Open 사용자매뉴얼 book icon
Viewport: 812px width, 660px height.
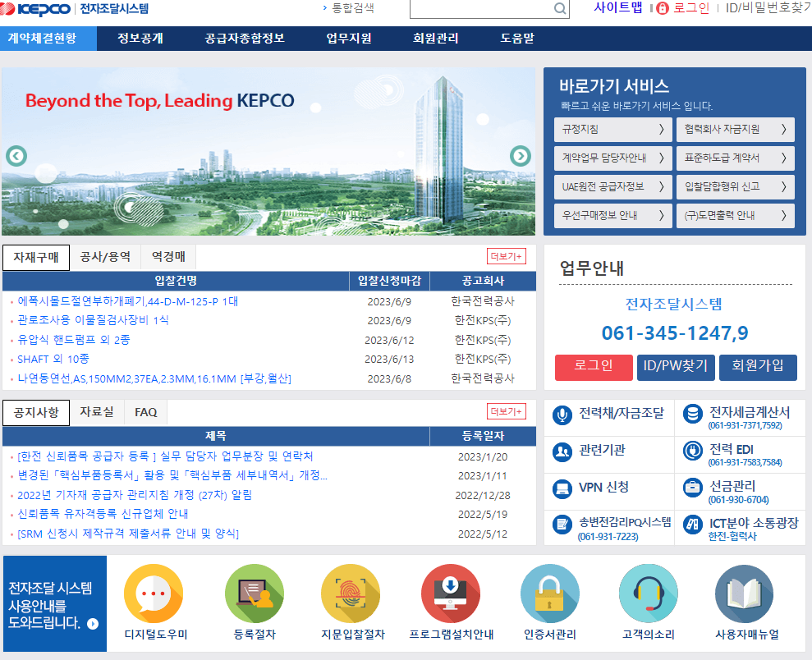pos(744,594)
